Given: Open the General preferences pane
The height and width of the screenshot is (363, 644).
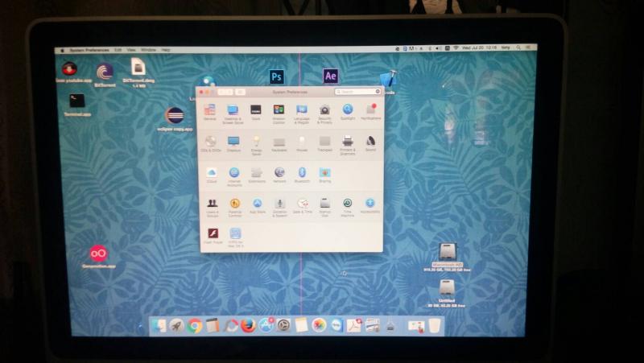Looking at the screenshot, I should tap(210, 112).
